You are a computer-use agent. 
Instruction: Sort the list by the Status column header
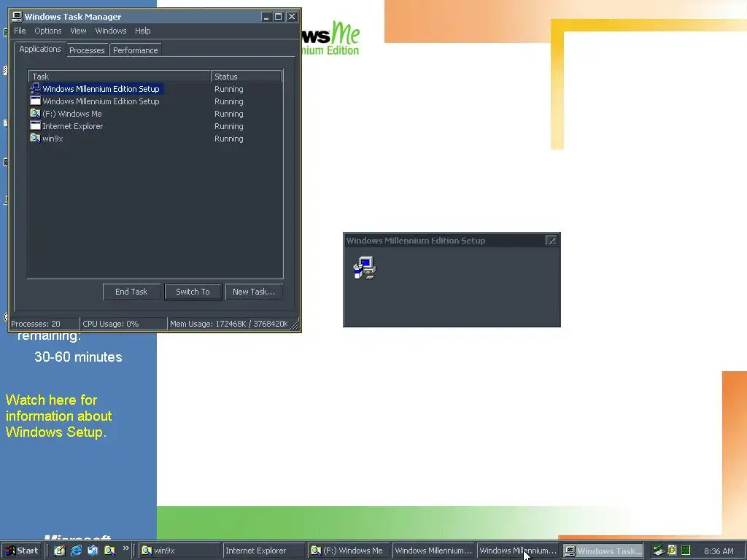click(x=247, y=76)
